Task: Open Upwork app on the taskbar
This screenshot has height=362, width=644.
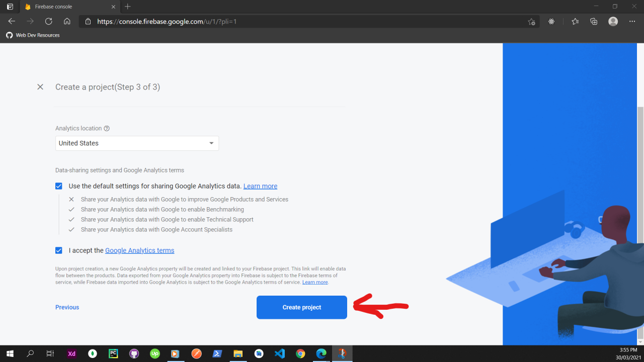Action: click(x=155, y=353)
